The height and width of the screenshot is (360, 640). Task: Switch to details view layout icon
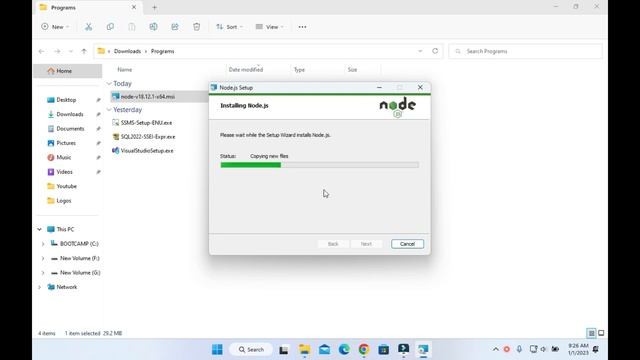[591, 333]
